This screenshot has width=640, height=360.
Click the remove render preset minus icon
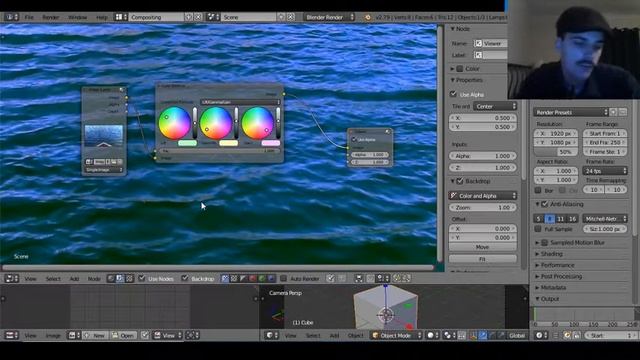622,112
